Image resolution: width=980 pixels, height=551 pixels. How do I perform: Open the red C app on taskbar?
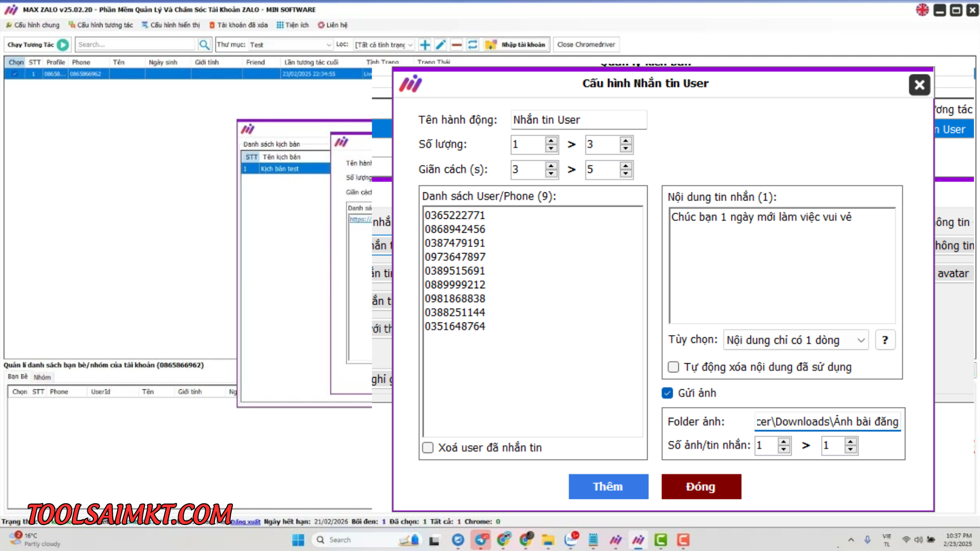pyautogui.click(x=683, y=540)
